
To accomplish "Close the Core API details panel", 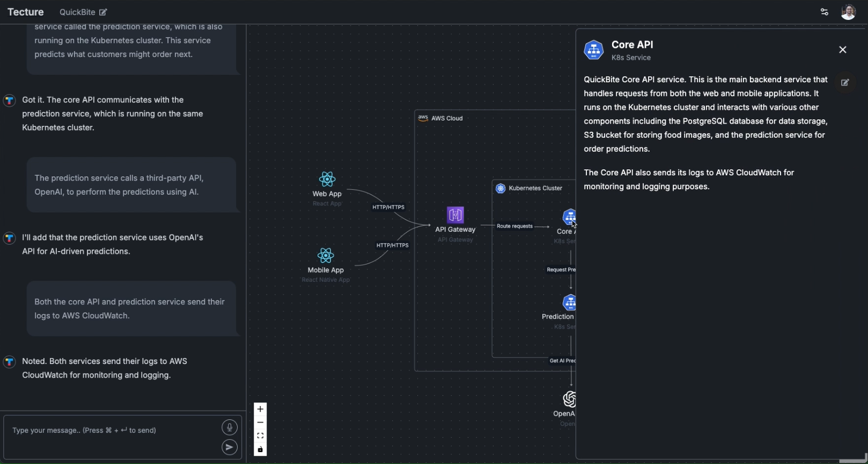I will (843, 49).
